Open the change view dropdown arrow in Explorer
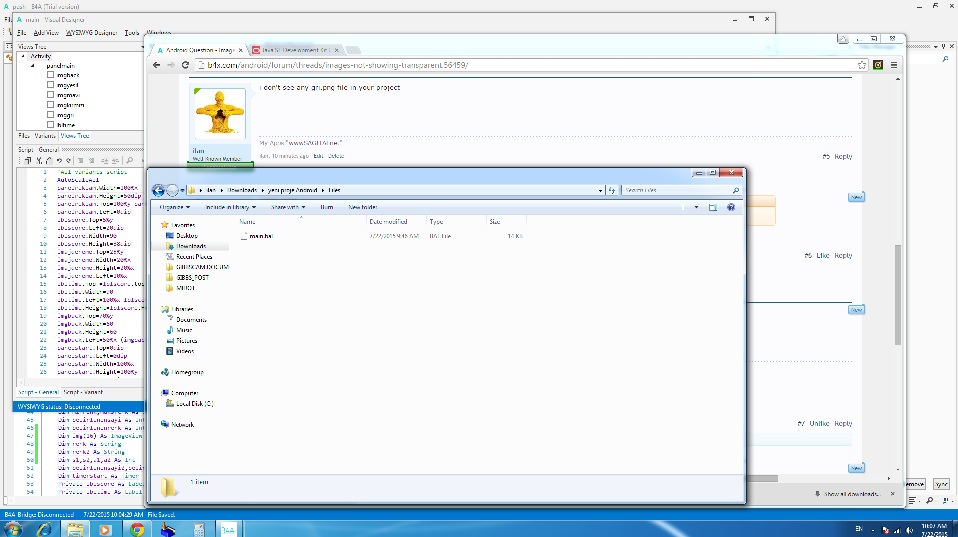The width and height of the screenshot is (958, 537). [696, 207]
